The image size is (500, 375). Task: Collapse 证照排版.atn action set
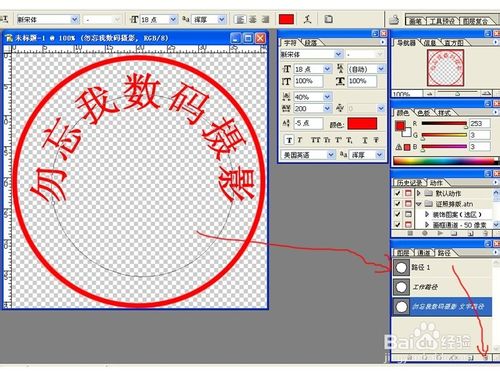pos(419,204)
